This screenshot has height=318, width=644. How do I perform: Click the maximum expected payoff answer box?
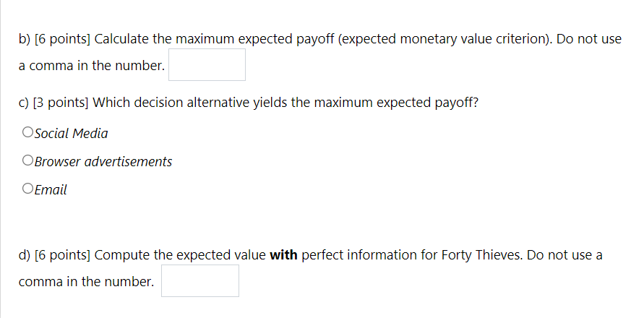207,65
